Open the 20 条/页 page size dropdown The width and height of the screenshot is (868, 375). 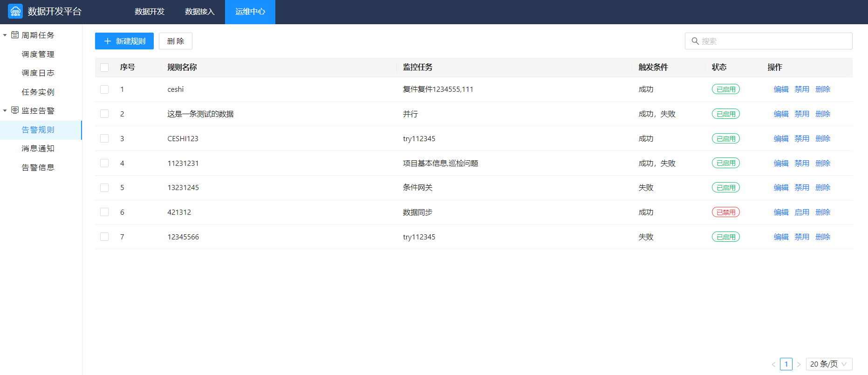coord(828,364)
